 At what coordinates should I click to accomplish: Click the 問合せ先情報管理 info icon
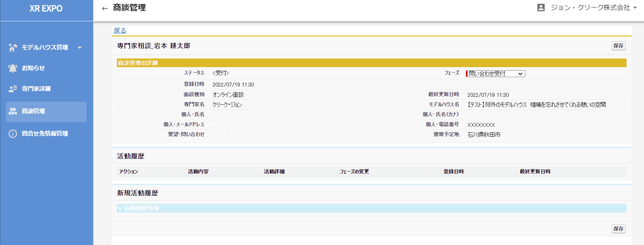click(13, 133)
